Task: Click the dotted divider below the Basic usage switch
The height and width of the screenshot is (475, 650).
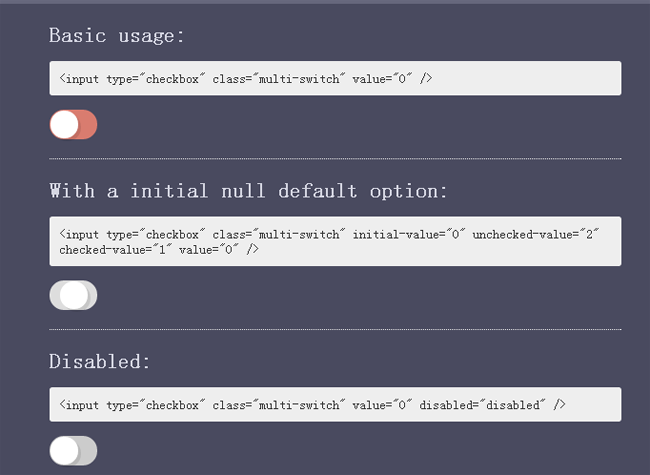Action: tap(335, 158)
